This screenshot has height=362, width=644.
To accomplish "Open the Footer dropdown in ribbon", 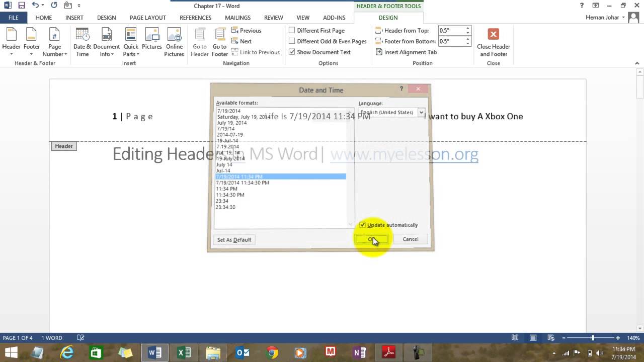I will pos(31,42).
